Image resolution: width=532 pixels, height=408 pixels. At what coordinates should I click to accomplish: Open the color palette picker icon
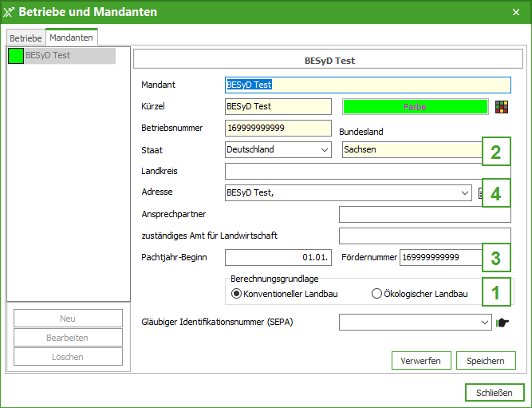pyautogui.click(x=501, y=106)
